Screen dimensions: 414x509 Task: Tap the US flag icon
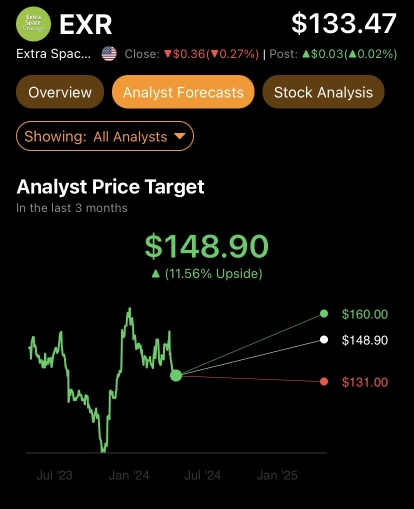[x=109, y=54]
